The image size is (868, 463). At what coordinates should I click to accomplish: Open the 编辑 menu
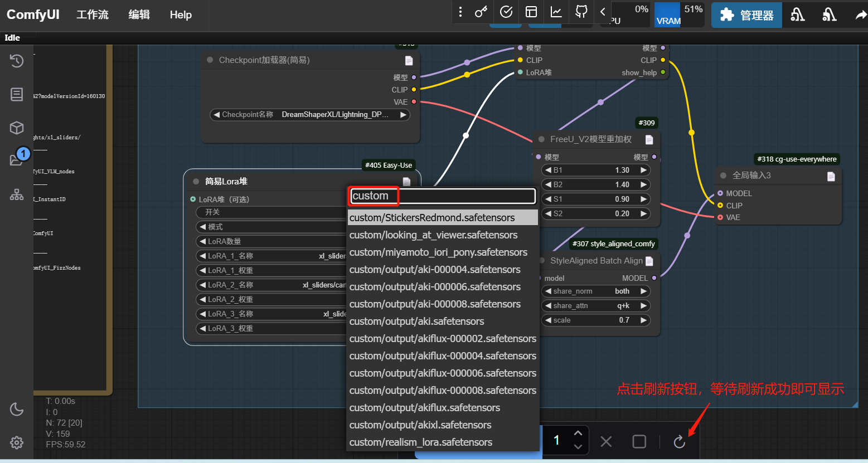click(139, 14)
